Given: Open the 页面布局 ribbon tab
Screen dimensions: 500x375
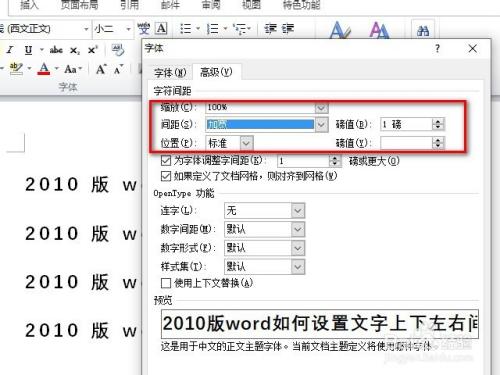Looking at the screenshot, I should pyautogui.click(x=79, y=5).
